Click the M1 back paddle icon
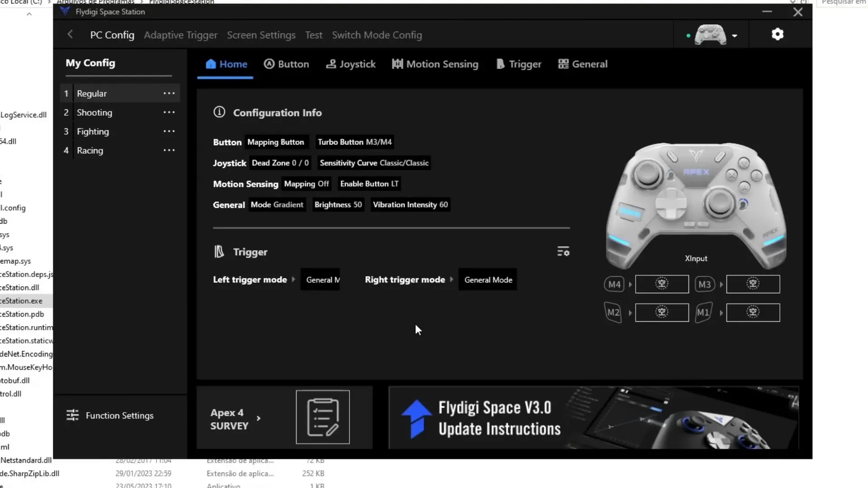868x488 pixels. click(704, 312)
